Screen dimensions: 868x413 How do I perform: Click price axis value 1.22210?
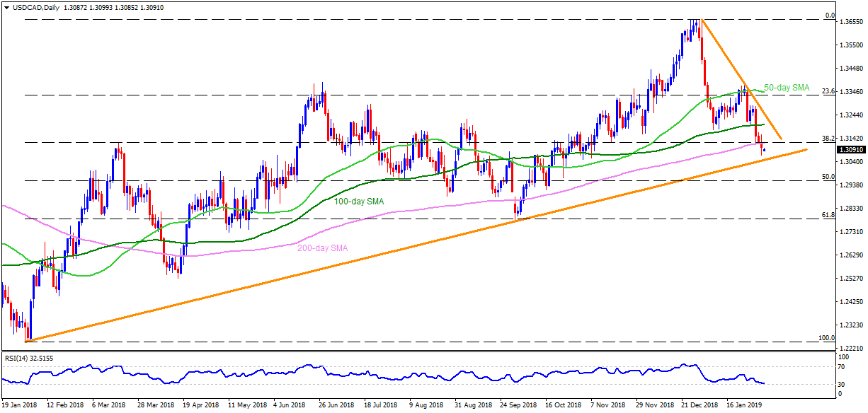point(852,349)
